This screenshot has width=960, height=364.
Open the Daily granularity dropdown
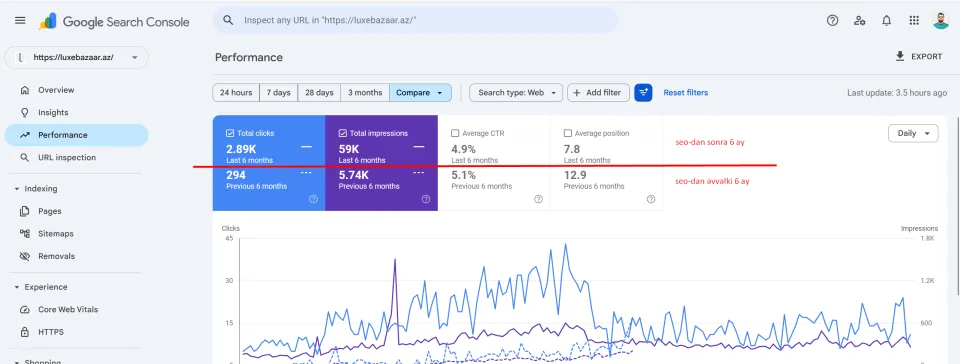(x=913, y=133)
